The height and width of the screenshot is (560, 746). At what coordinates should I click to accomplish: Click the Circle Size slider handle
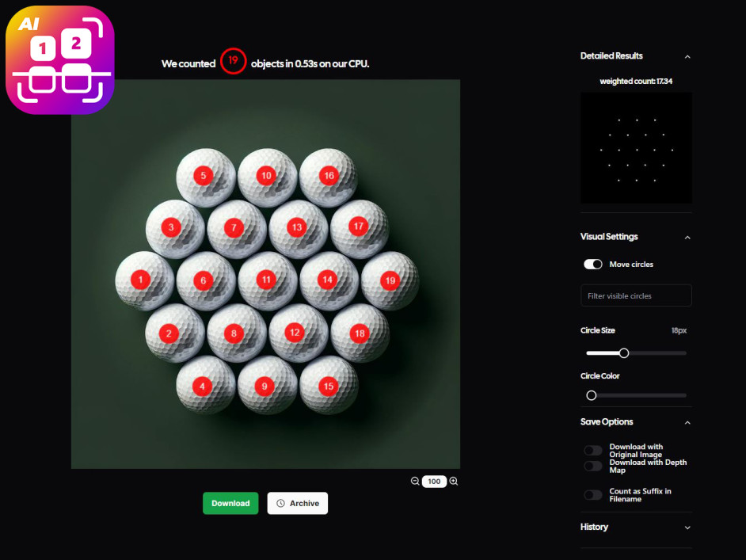(624, 353)
